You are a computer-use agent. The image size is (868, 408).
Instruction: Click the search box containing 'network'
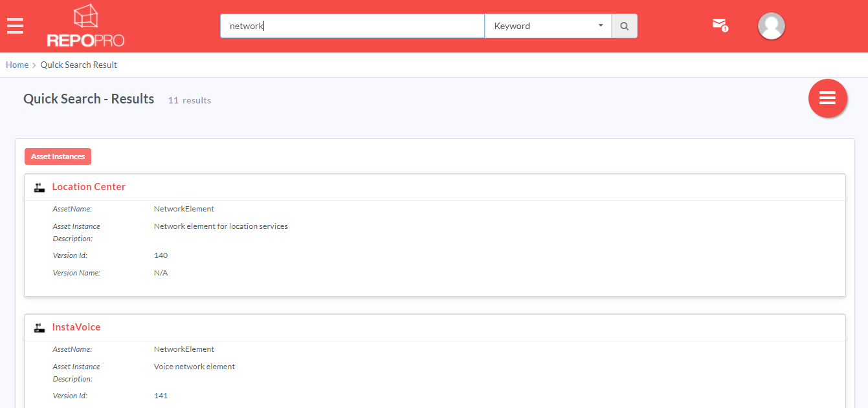pyautogui.click(x=352, y=27)
